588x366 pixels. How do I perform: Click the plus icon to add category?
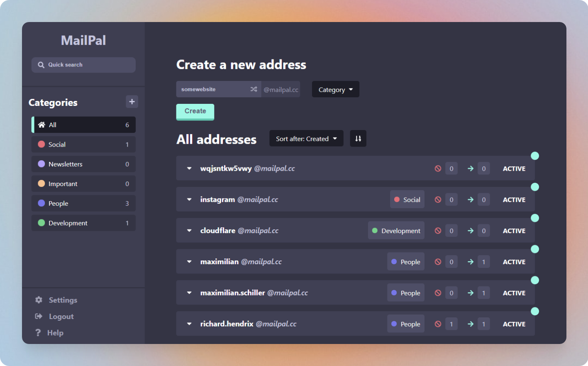pyautogui.click(x=132, y=102)
